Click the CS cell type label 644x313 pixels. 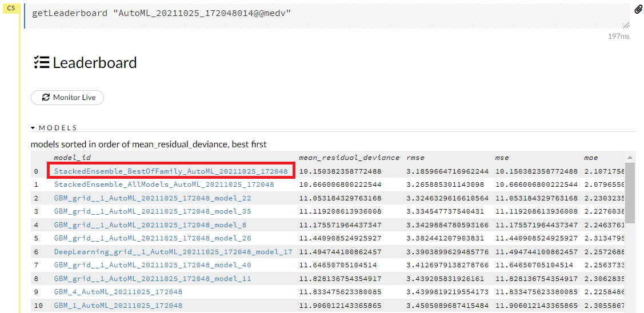pos(11,8)
